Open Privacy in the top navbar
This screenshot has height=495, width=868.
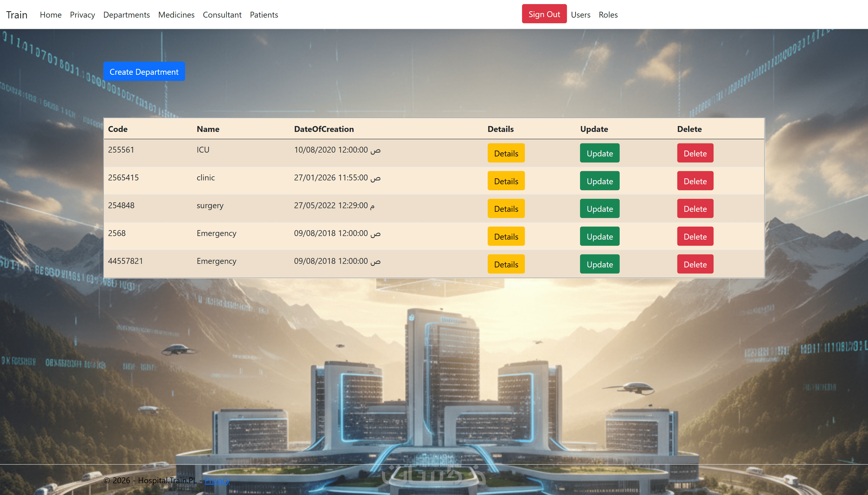pos(82,15)
